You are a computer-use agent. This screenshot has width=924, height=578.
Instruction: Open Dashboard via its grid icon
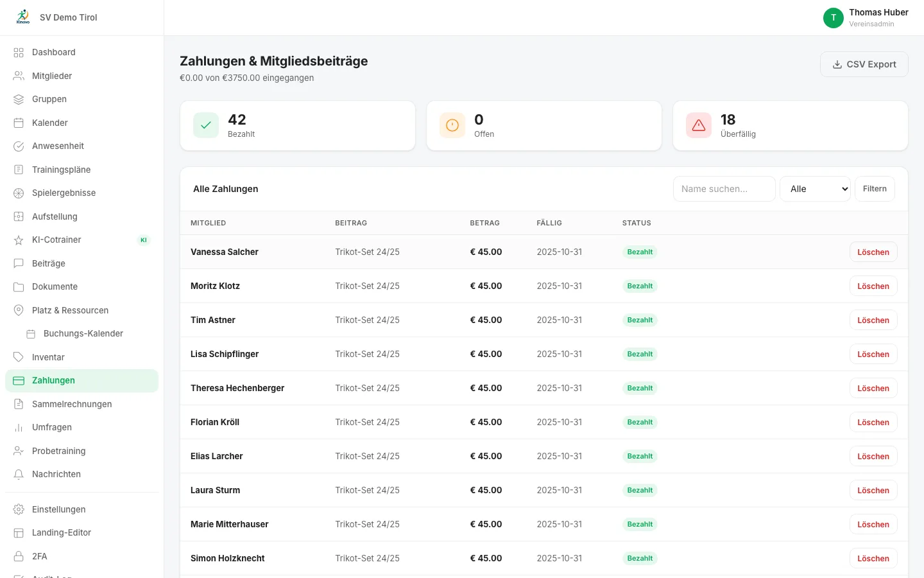click(19, 52)
